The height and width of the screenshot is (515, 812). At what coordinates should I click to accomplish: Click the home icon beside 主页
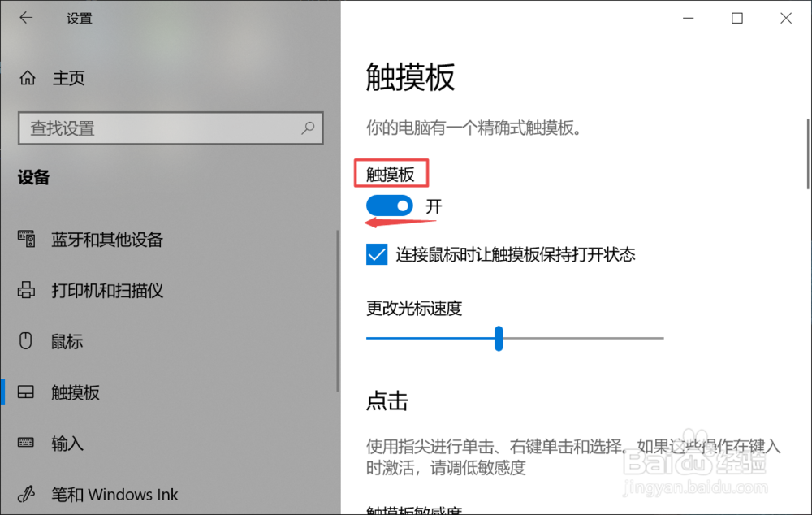click(x=28, y=78)
